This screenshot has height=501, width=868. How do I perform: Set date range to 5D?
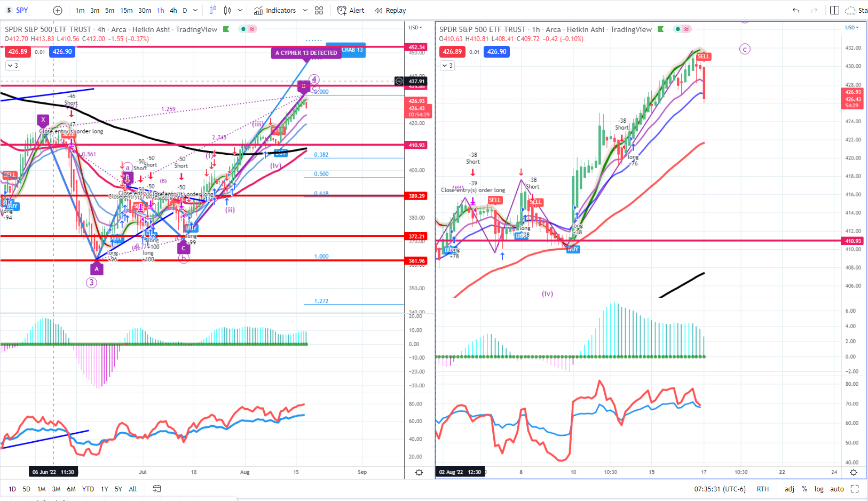pyautogui.click(x=26, y=489)
